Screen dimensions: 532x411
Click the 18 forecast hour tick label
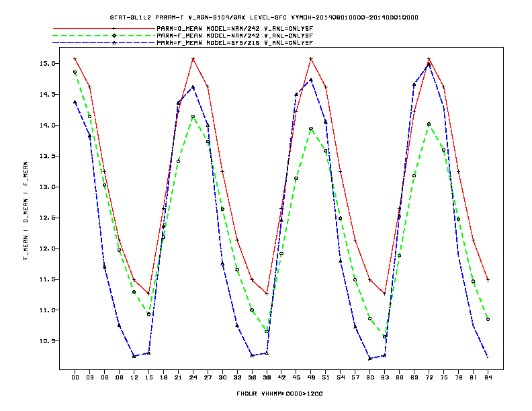163,377
